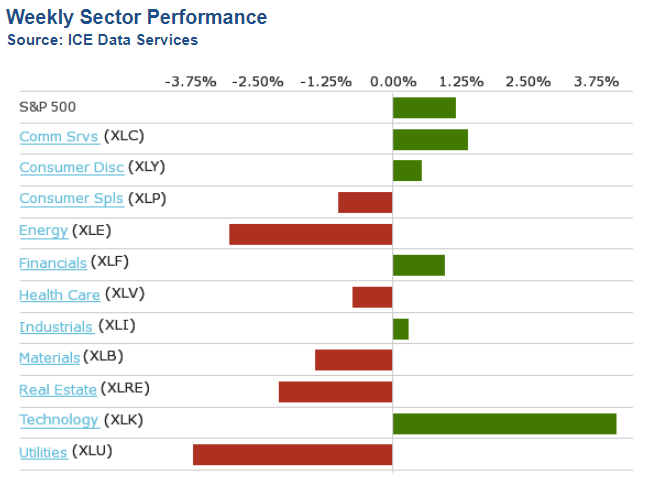Viewport: 651px width, 493px height.
Task: Click the green Technology (XLK) bar
Action: (504, 423)
